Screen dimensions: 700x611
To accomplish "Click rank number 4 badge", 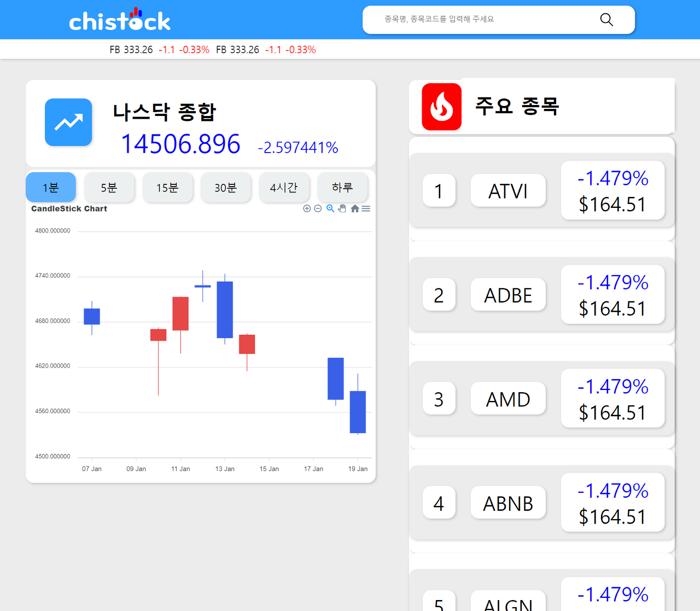I will coord(439,503).
